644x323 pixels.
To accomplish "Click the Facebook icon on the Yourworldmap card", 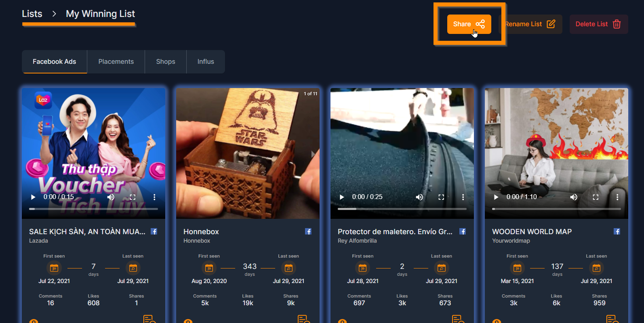I will pos(617,231).
